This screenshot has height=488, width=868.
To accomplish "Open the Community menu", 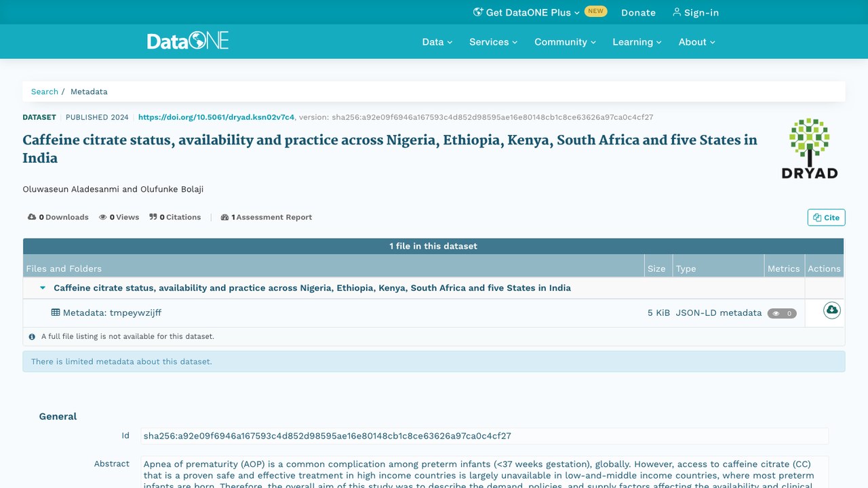I will [565, 41].
